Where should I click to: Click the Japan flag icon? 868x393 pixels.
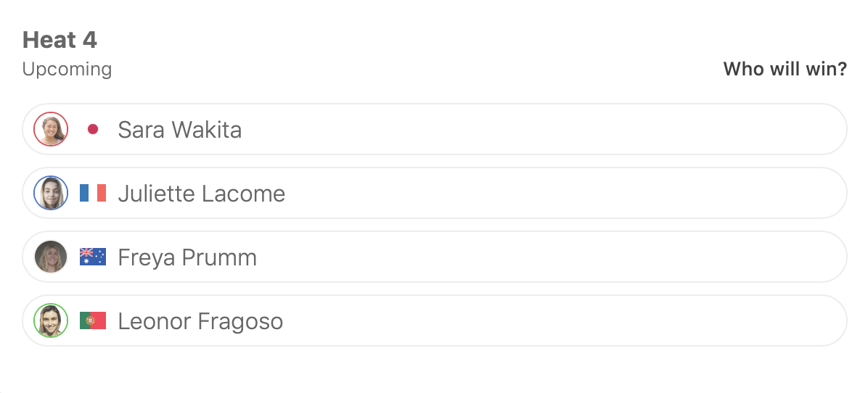[x=93, y=130]
